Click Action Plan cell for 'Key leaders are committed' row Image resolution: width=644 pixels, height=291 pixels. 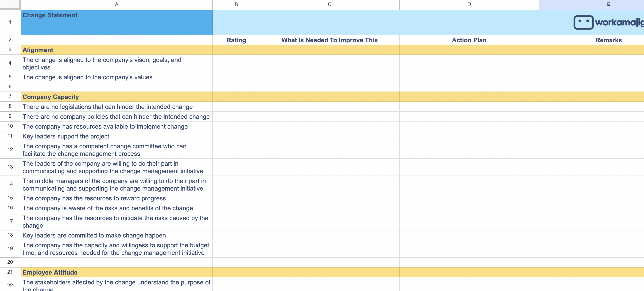pyautogui.click(x=469, y=235)
